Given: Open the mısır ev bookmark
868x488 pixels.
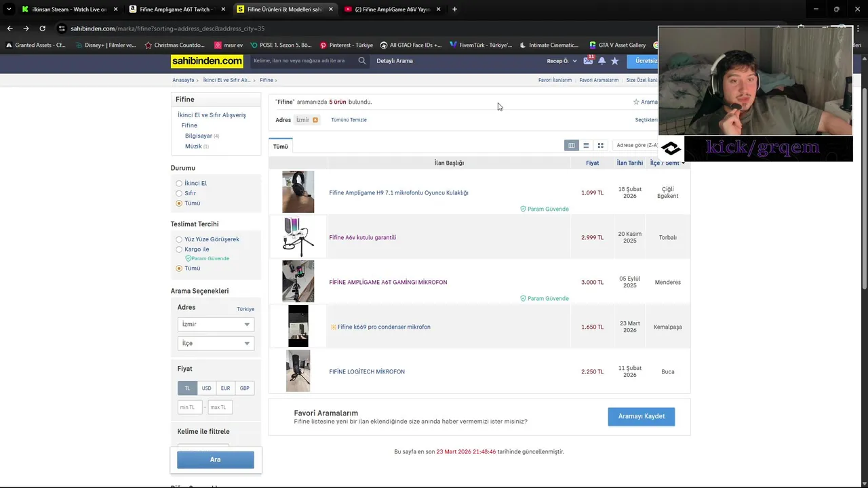Looking at the screenshot, I should [x=229, y=45].
